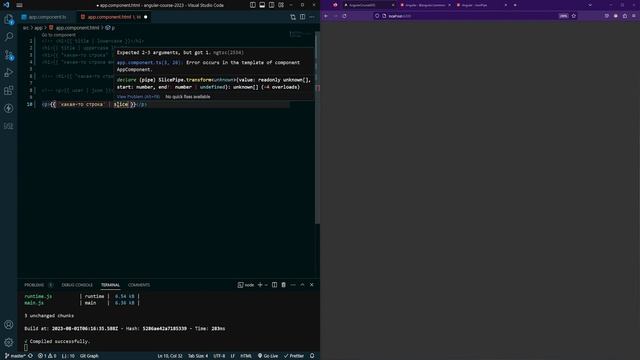640x360 pixels.
Task: Close the terminal panel
Action: (x=312, y=285)
